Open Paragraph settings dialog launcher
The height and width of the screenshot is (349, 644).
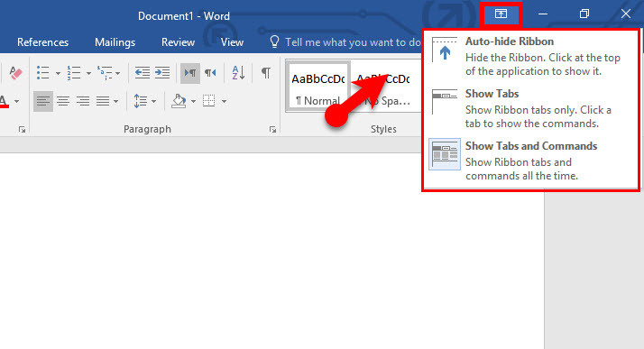tap(272, 130)
